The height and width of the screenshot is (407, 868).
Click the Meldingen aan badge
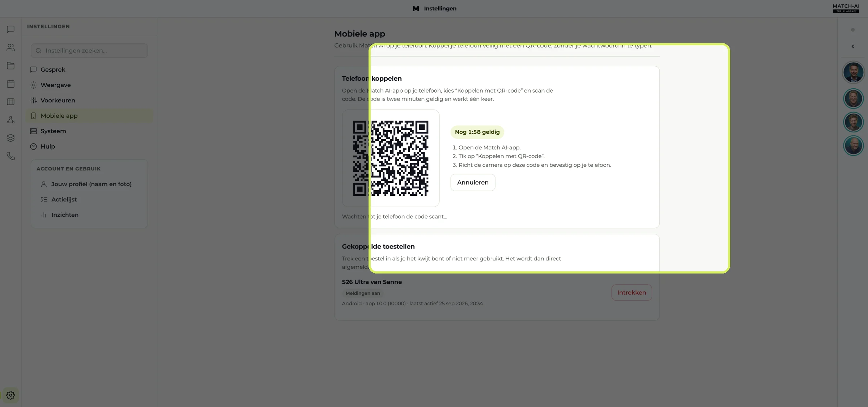pos(363,293)
